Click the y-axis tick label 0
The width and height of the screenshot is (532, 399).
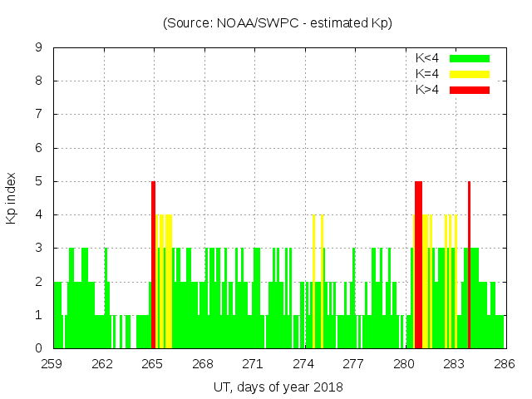tap(39, 348)
